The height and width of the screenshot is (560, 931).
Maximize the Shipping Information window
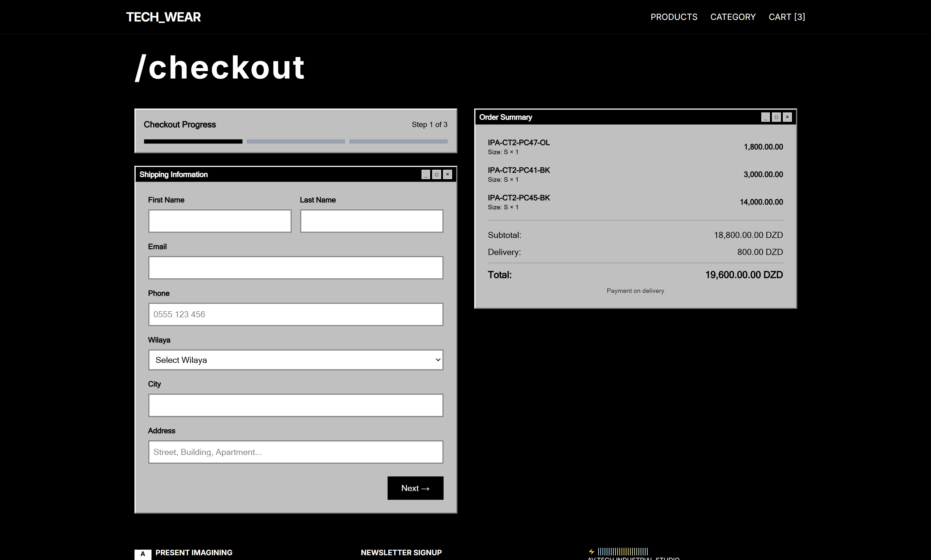coord(436,174)
